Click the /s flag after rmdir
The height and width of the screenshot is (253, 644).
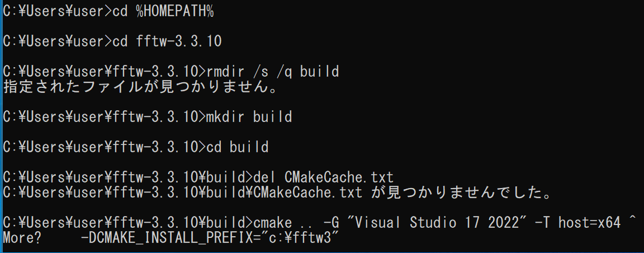[x=260, y=71]
